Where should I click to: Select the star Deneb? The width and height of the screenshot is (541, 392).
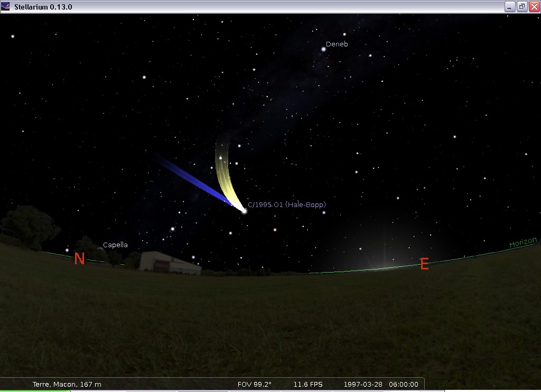coord(324,49)
